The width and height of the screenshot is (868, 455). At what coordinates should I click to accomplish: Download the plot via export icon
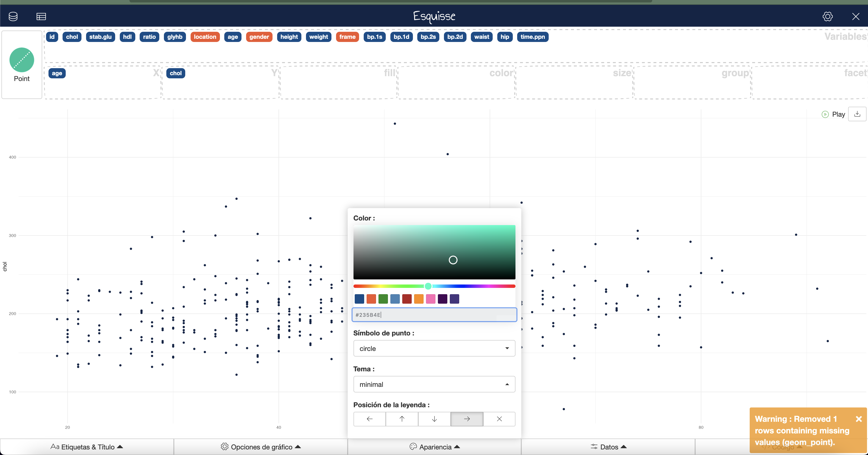point(857,114)
